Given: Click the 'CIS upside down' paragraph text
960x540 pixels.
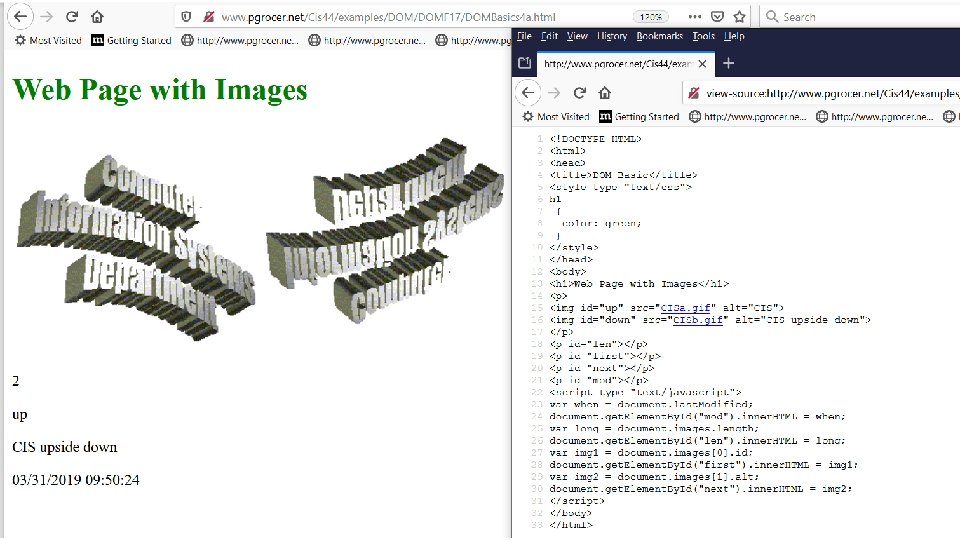Looking at the screenshot, I should (x=65, y=447).
